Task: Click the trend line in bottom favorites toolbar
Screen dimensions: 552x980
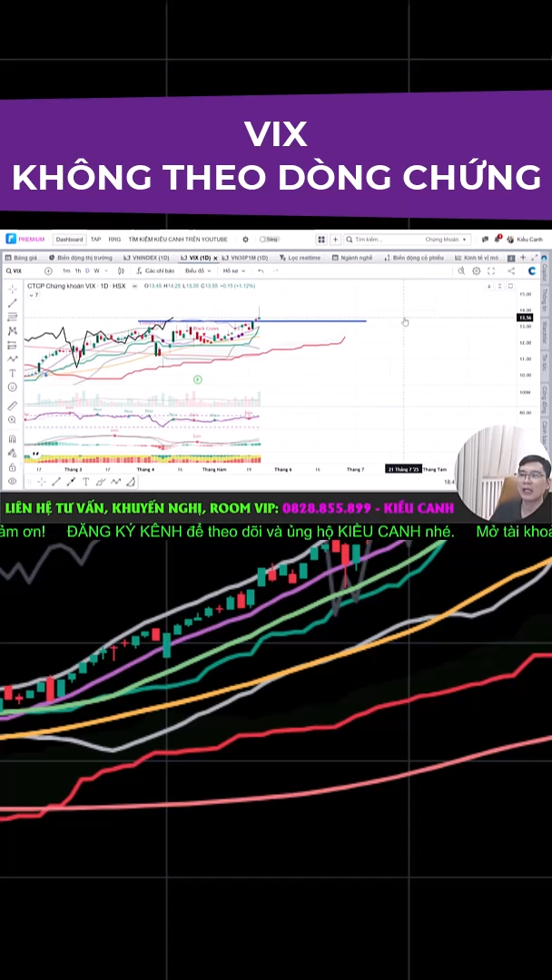Action: coord(56,482)
